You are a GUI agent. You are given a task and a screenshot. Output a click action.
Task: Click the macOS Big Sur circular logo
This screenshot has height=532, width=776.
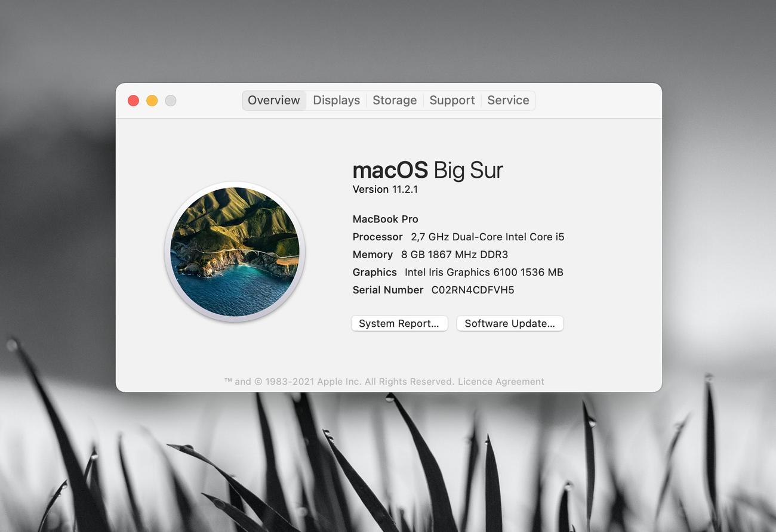pos(235,252)
